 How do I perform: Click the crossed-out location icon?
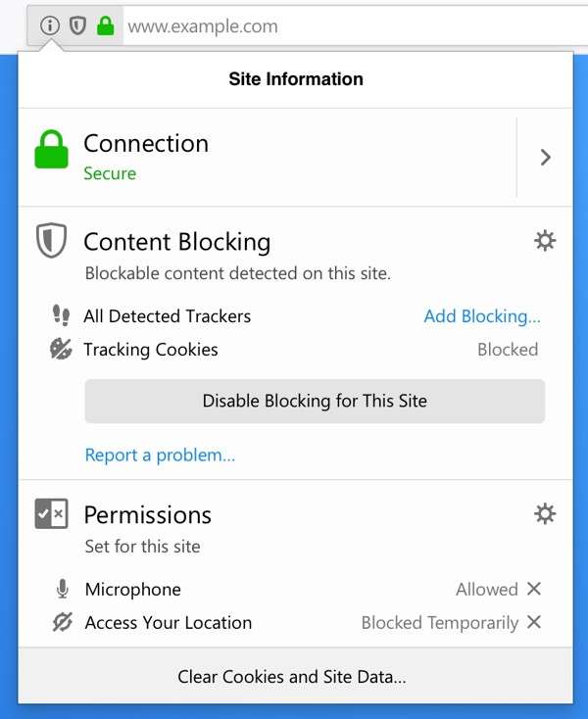tap(63, 622)
